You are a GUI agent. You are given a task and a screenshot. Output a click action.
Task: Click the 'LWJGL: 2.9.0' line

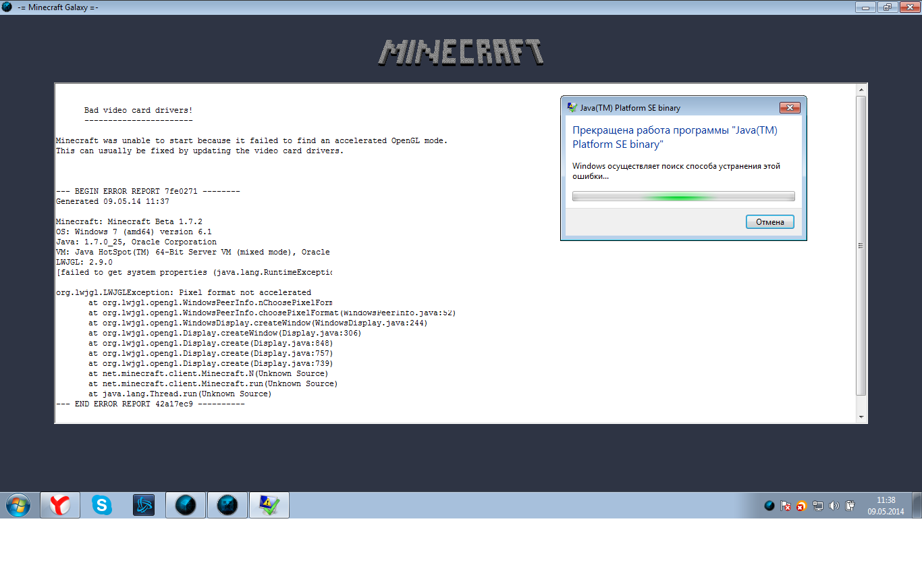(84, 262)
